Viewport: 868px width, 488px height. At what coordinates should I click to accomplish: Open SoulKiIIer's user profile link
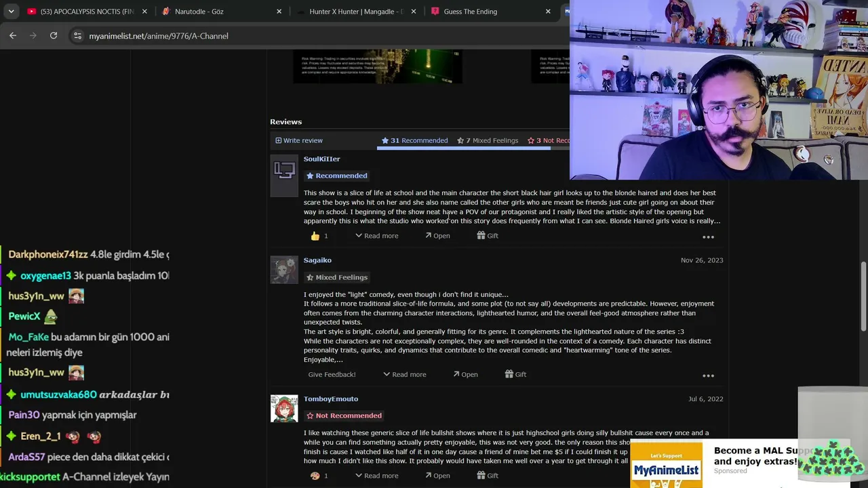click(x=322, y=159)
